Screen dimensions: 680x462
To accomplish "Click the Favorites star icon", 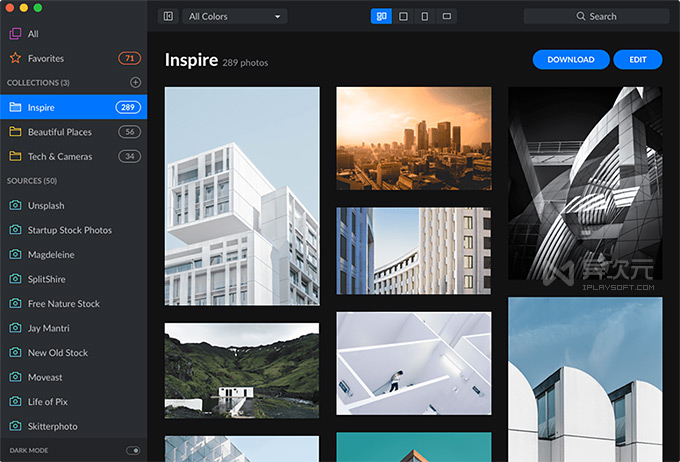I will pyautogui.click(x=15, y=58).
